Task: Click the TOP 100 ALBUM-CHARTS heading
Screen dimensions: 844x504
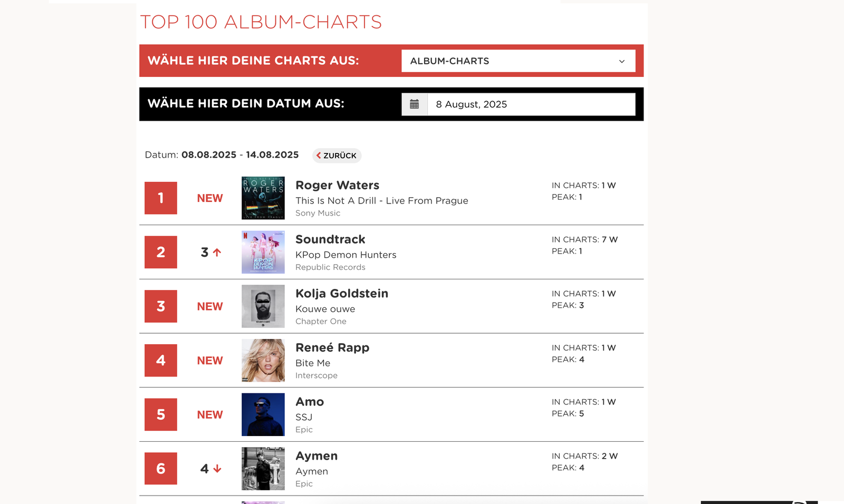Action: pyautogui.click(x=261, y=22)
